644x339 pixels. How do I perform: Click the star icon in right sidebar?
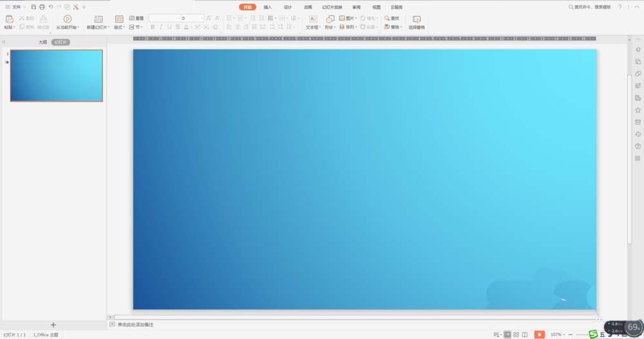[638, 110]
